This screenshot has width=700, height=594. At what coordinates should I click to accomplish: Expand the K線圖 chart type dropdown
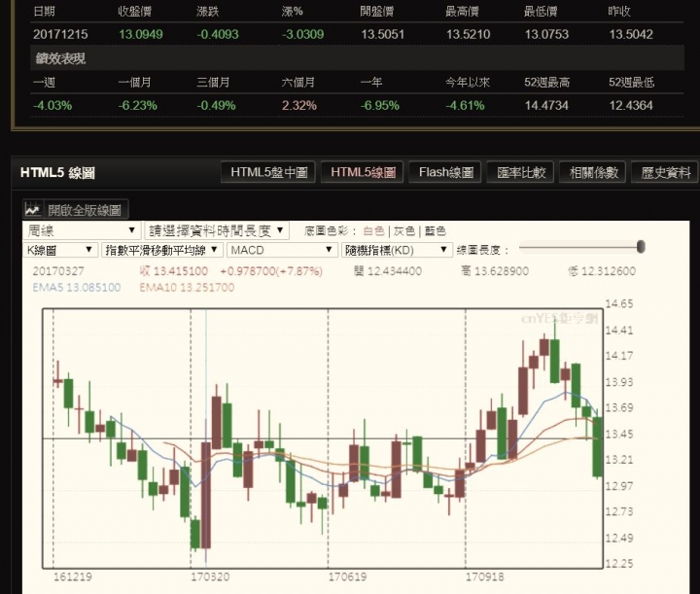(x=60, y=250)
